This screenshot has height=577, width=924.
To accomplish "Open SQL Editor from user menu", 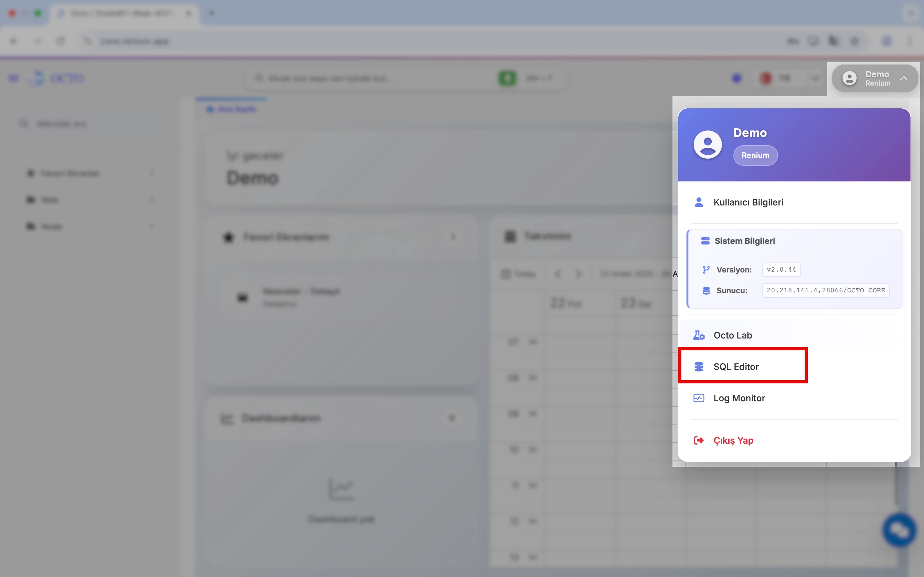I will pyautogui.click(x=735, y=366).
